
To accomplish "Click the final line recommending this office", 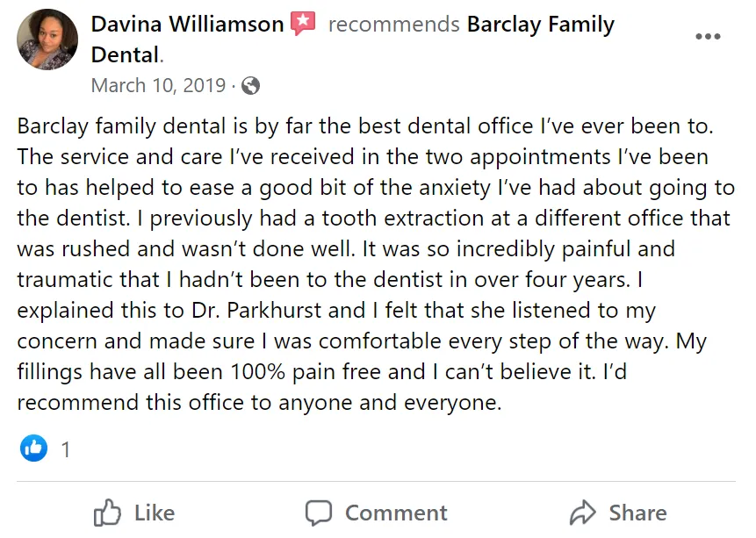I will click(x=259, y=403).
